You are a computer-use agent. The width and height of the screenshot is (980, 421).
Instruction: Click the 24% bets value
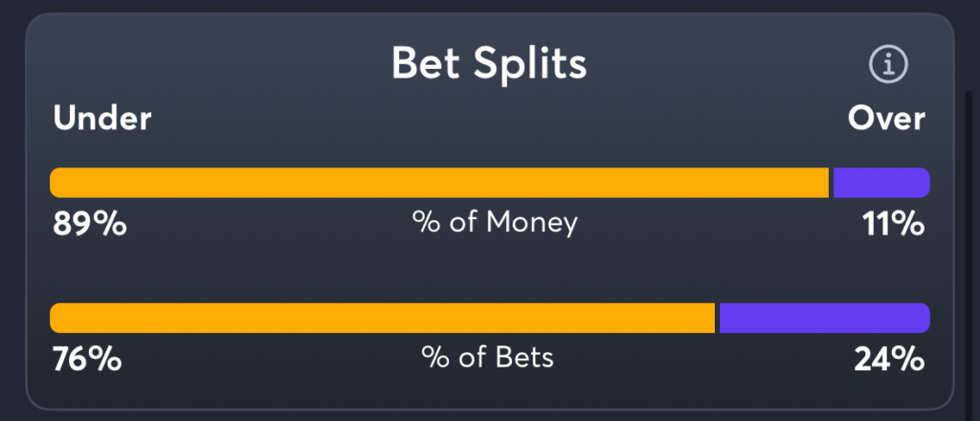click(889, 359)
